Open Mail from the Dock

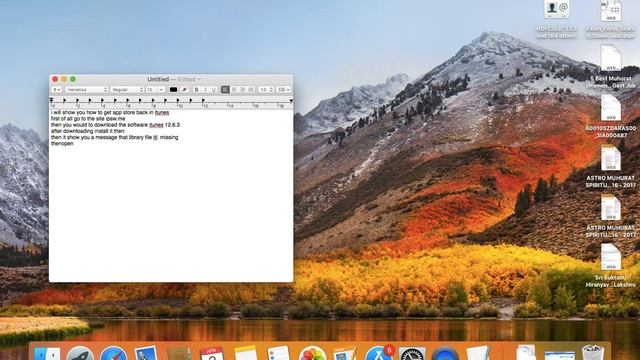tap(146, 353)
